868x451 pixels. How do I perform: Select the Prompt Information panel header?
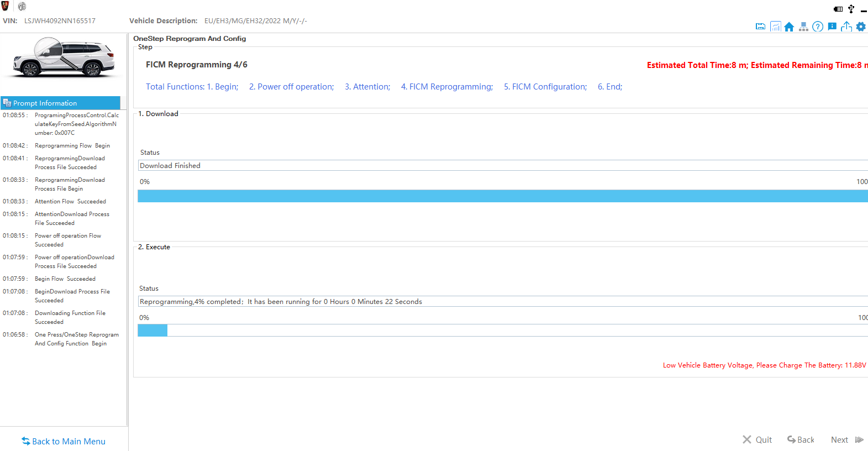point(60,103)
